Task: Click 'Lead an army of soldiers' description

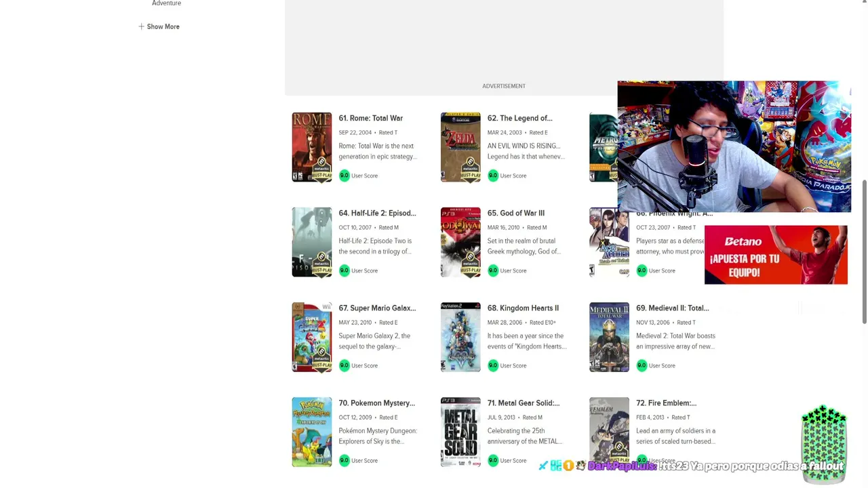Action: click(x=675, y=436)
